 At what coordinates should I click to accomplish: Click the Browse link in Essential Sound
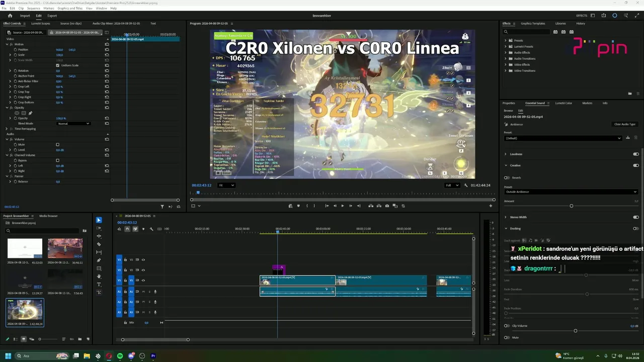click(x=508, y=111)
